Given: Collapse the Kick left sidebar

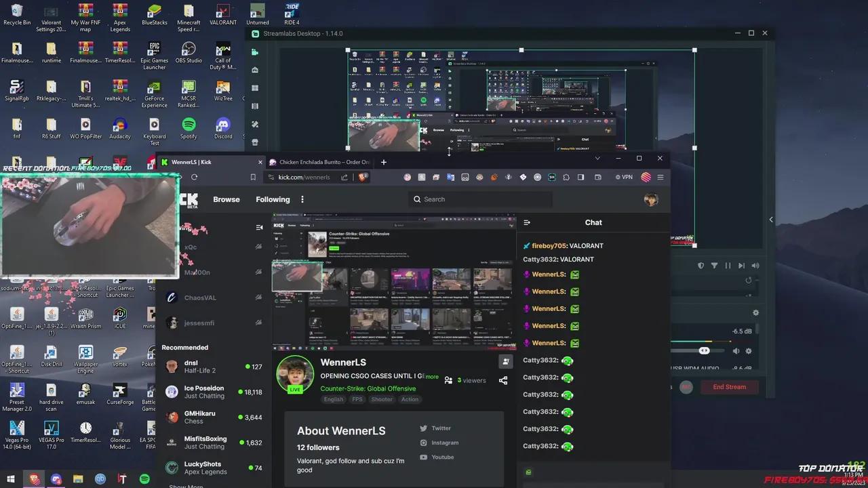Looking at the screenshot, I should click(x=259, y=227).
